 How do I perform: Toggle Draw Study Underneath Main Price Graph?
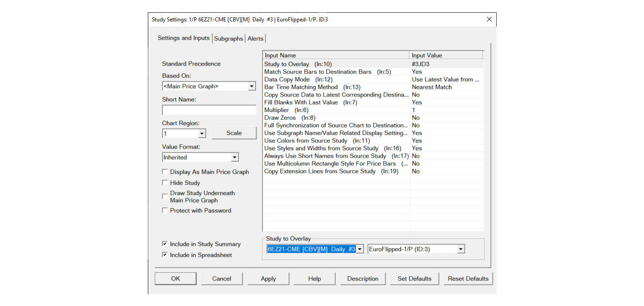(x=165, y=197)
